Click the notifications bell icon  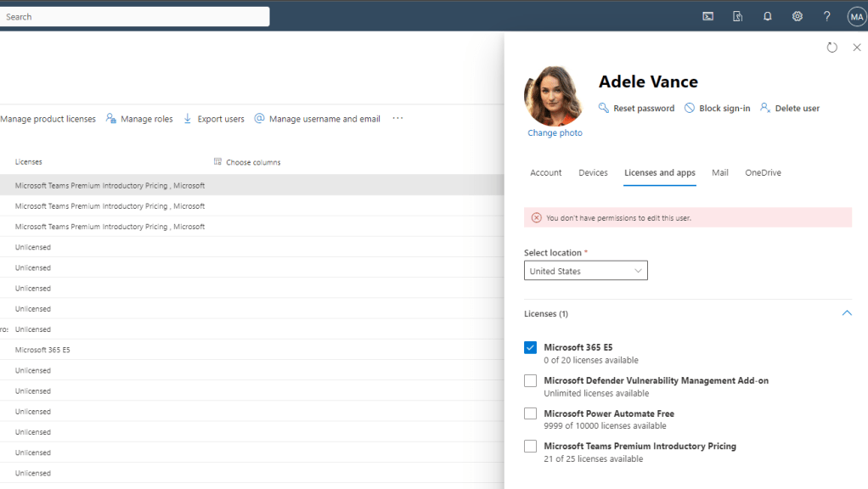pyautogui.click(x=767, y=16)
